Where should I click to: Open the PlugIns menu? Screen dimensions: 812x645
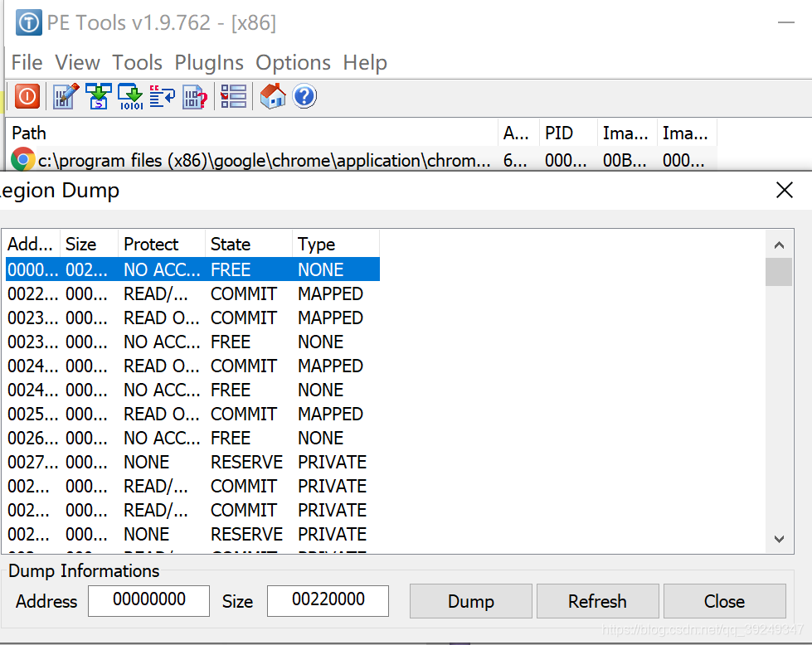pos(208,62)
